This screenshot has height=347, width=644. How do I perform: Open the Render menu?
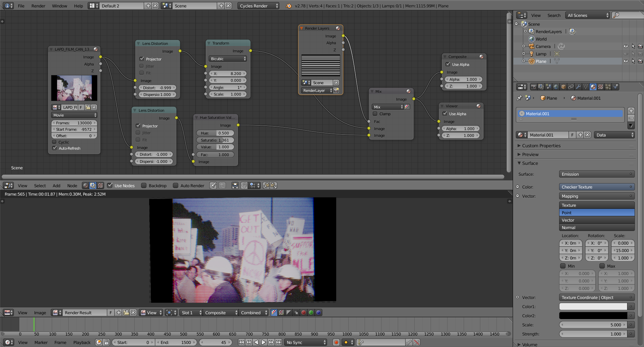pyautogui.click(x=38, y=6)
